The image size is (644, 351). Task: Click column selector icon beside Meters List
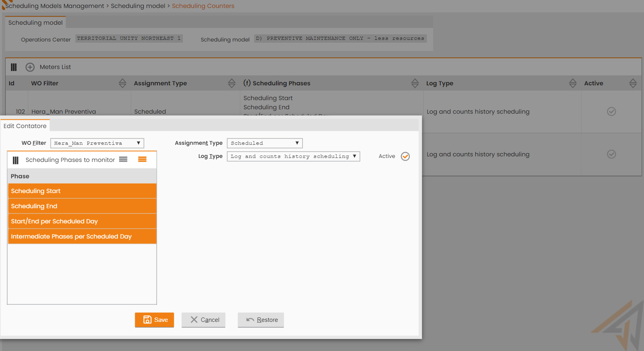pos(14,67)
